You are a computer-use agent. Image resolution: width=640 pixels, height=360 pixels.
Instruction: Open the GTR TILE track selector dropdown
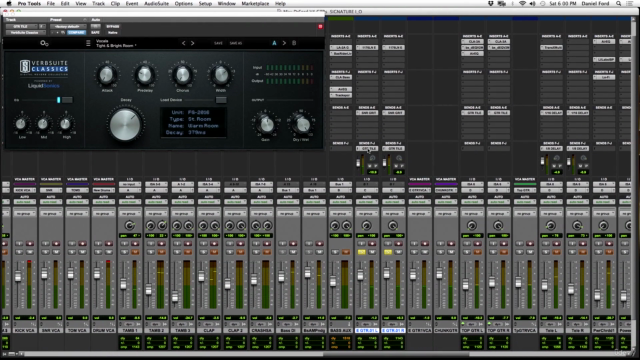[x=22, y=27]
